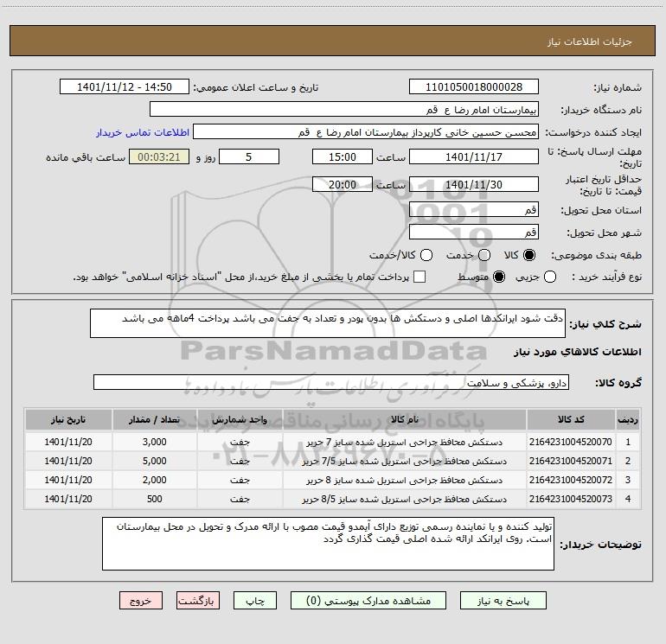Click quantity cell 3,000

pos(155,442)
